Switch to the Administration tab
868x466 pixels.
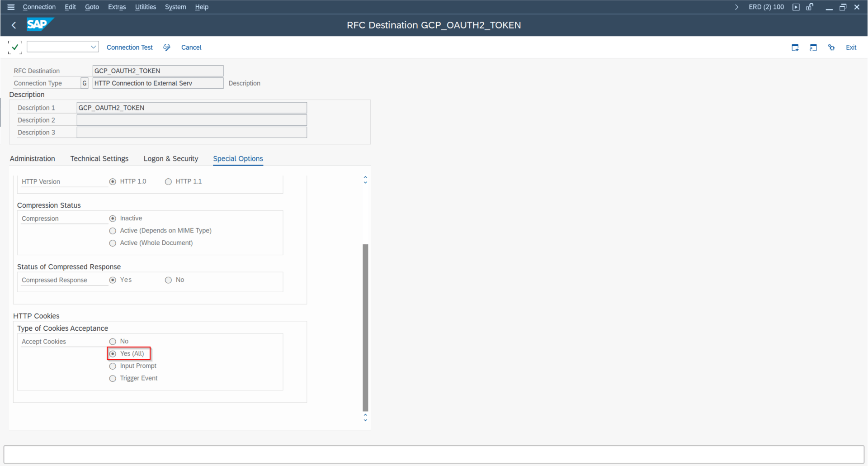[33, 158]
